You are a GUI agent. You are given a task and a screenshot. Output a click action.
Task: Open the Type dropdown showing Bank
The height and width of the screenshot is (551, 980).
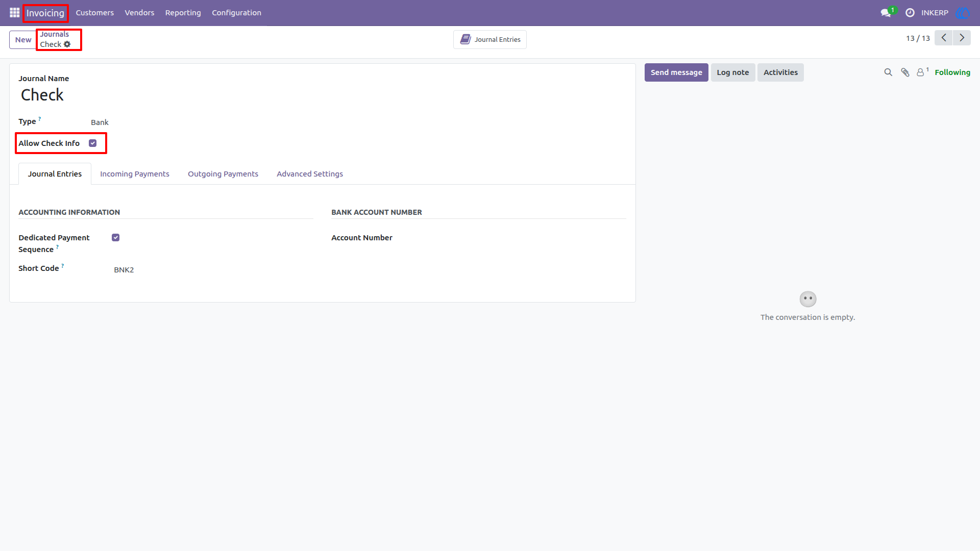coord(100,122)
